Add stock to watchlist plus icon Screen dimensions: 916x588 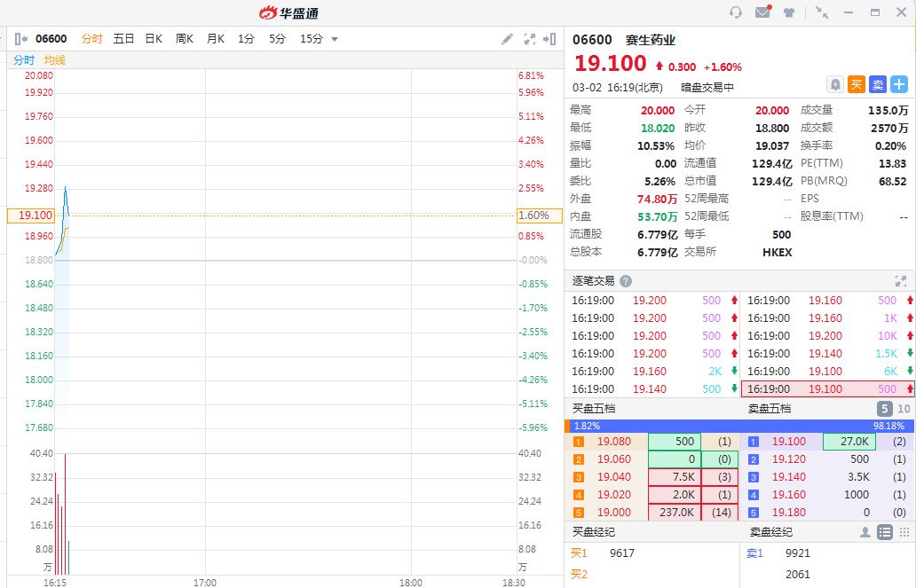(899, 84)
